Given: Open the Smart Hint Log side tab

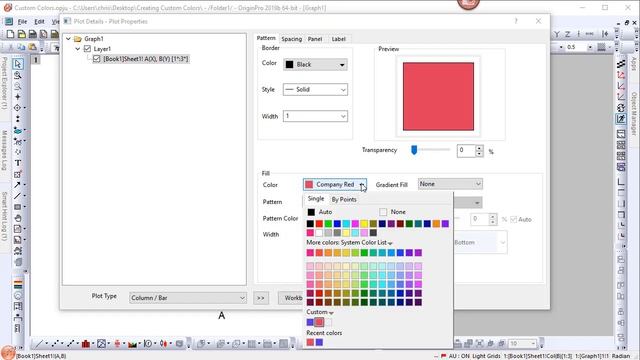Looking at the screenshot, I should click(x=4, y=216).
